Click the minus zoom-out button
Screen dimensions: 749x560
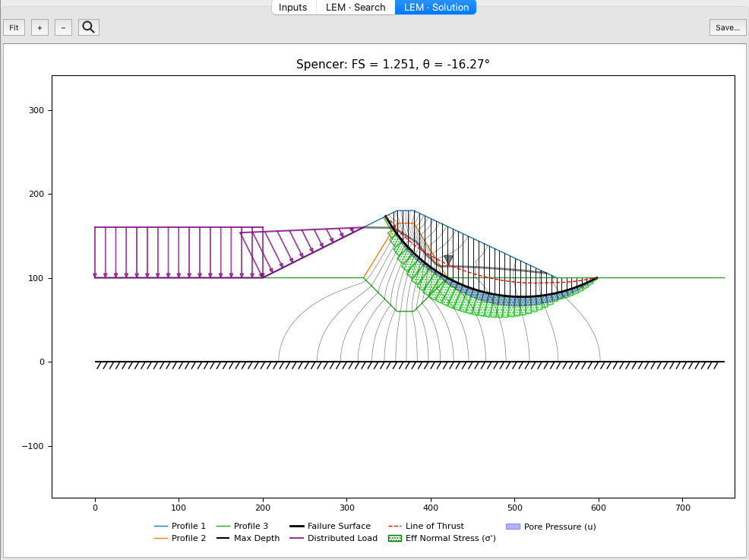(64, 27)
